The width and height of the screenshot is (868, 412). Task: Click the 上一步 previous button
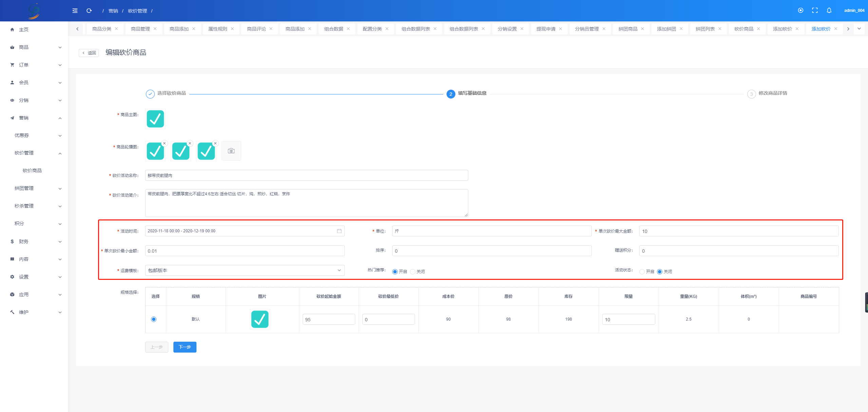pos(157,347)
